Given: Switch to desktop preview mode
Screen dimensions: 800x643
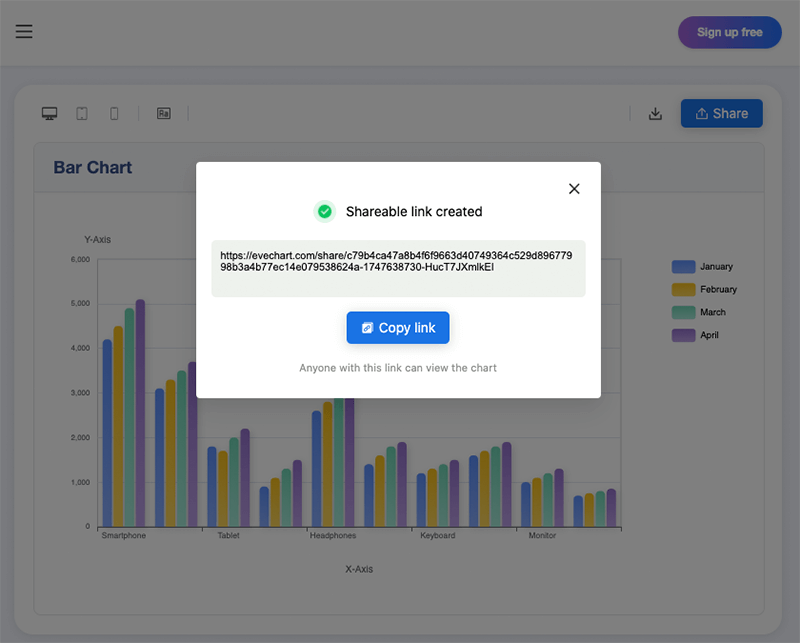Looking at the screenshot, I should 49,113.
